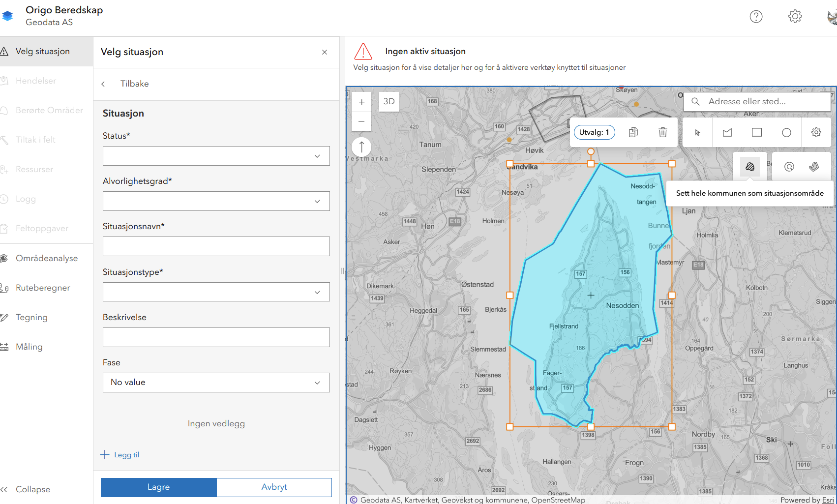Open Måling in the sidebar
The image size is (837, 504).
(x=46, y=347)
